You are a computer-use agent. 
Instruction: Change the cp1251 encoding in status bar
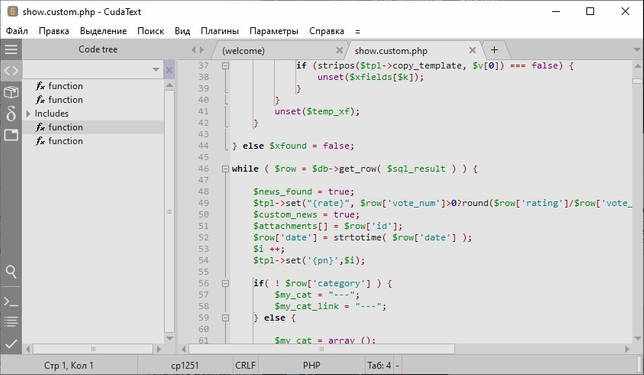tap(185, 365)
